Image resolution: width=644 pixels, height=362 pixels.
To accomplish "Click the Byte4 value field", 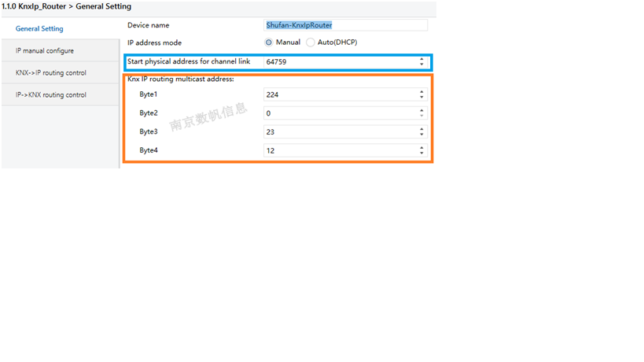I will 338,150.
